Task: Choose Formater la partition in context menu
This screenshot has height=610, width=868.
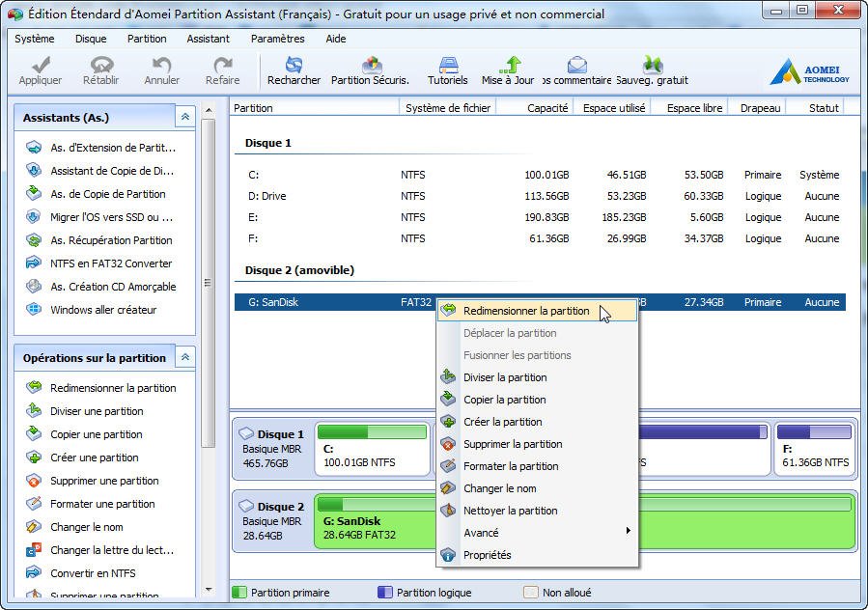Action: coord(510,466)
